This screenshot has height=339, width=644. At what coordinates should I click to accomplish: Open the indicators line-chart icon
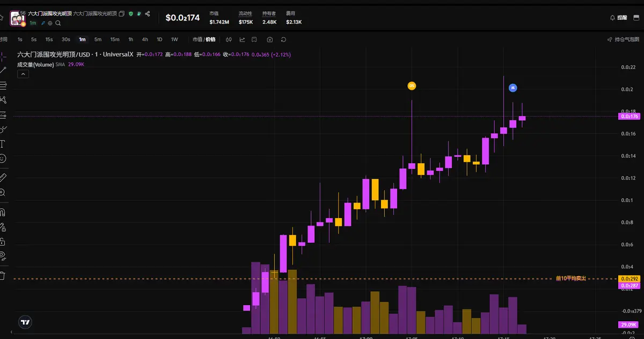(x=242, y=39)
